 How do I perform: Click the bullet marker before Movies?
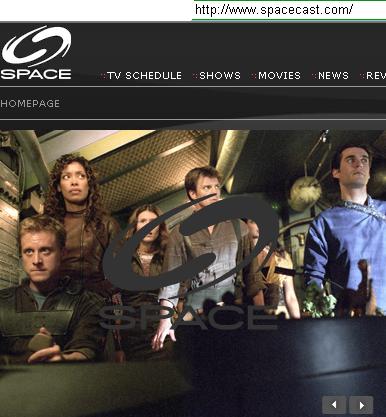254,76
